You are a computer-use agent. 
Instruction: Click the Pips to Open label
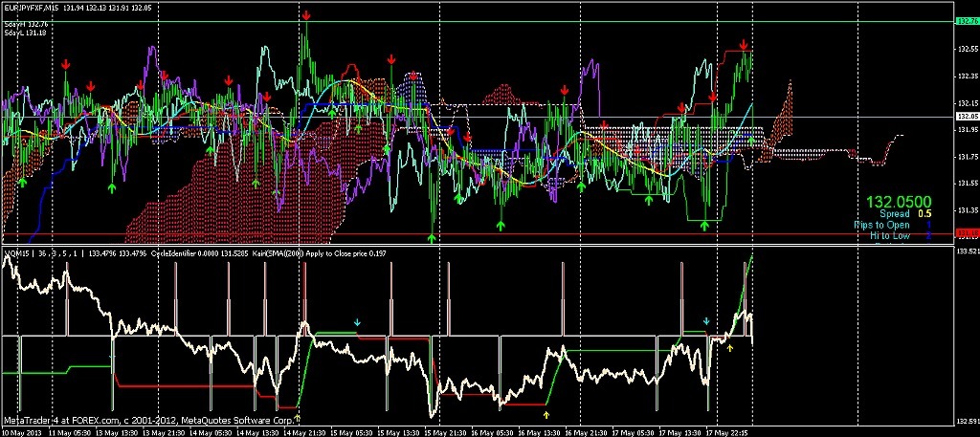click(881, 225)
